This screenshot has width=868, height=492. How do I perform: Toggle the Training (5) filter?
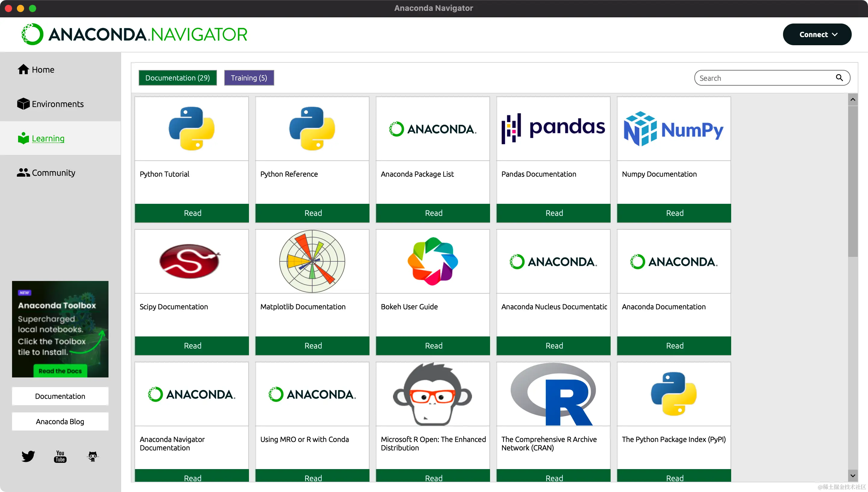(249, 78)
